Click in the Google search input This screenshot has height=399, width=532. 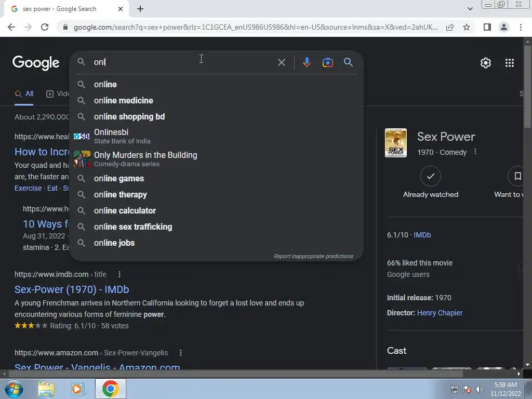tap(183, 62)
